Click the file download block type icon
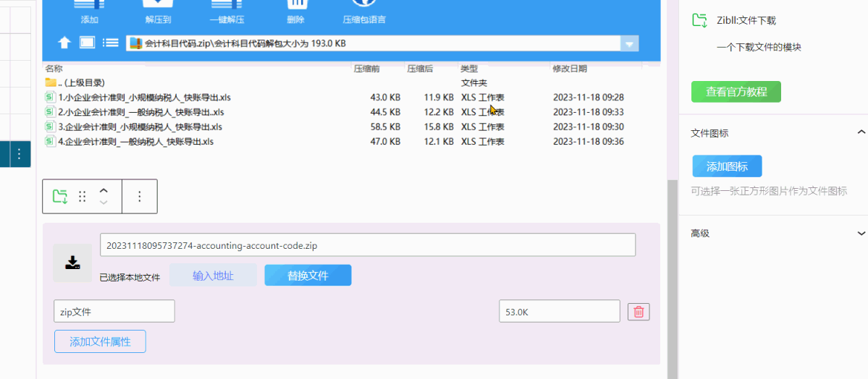 point(60,196)
